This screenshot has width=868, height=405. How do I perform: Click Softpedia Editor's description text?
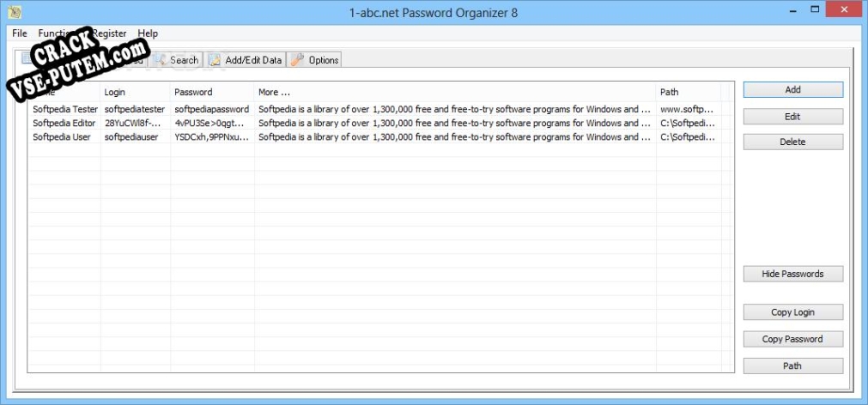[x=454, y=123]
